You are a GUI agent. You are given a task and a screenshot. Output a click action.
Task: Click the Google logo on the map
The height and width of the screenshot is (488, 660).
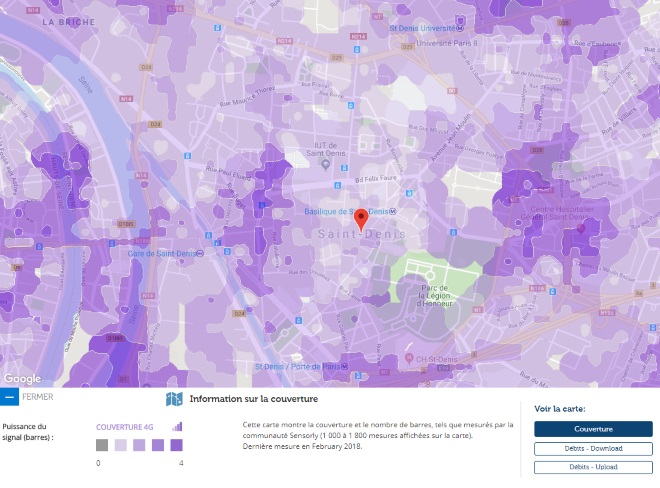tap(22, 379)
